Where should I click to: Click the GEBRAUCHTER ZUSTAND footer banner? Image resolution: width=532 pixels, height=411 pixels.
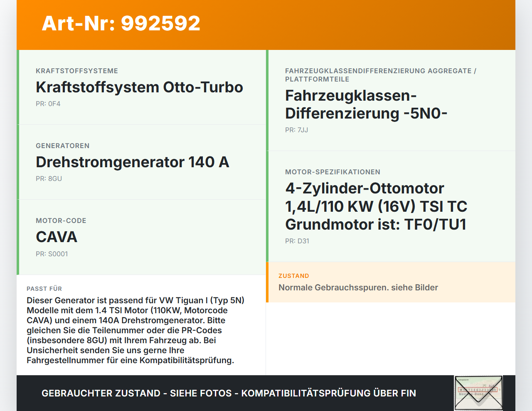229,393
